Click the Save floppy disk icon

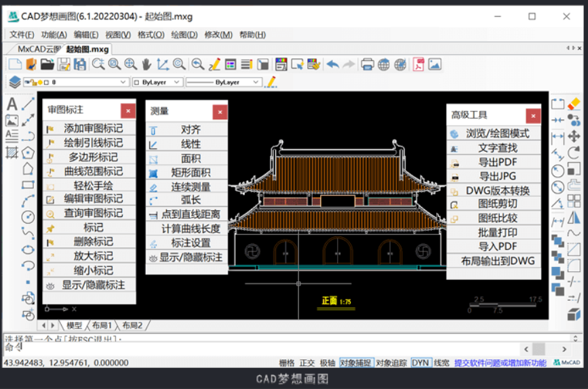(x=64, y=64)
